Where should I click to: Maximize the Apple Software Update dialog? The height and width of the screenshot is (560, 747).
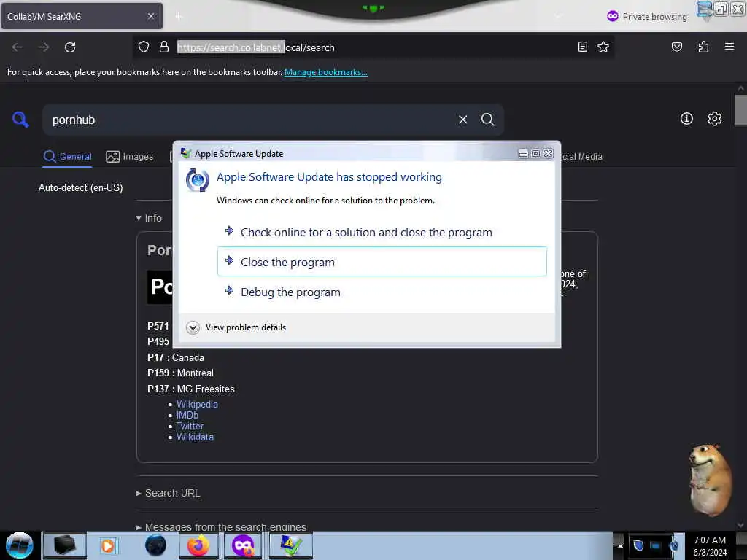pos(535,153)
